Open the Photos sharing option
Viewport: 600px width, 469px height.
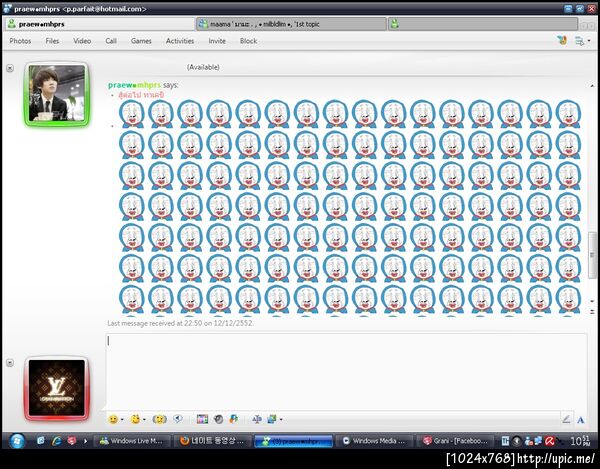pyautogui.click(x=20, y=41)
